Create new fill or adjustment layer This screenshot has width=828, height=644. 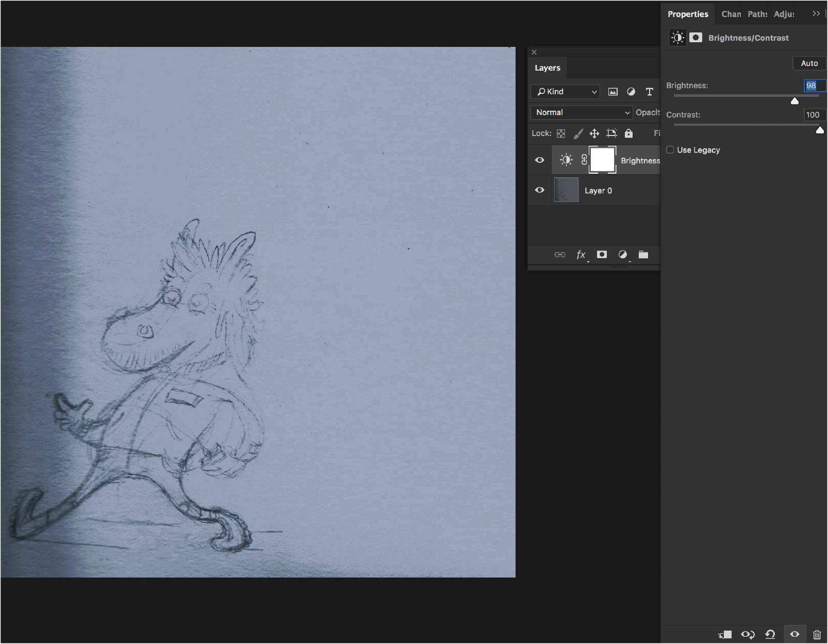coord(623,255)
